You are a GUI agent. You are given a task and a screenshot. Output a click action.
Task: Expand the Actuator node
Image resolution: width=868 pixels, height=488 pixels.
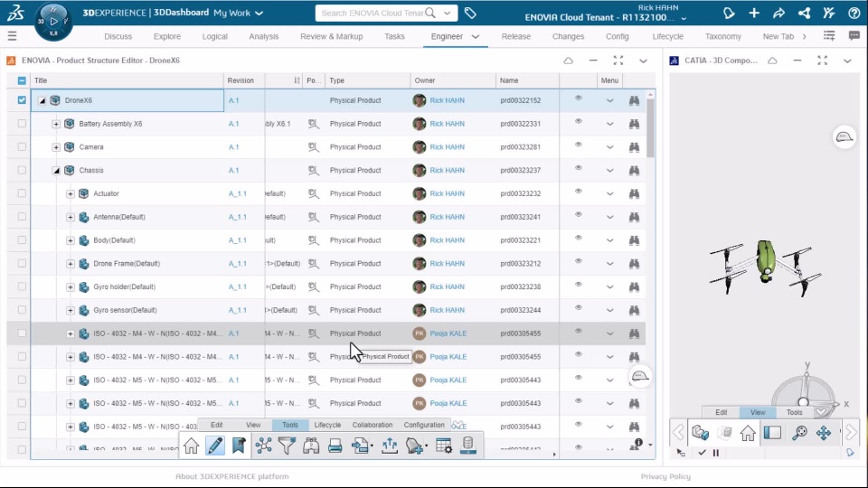tap(71, 193)
